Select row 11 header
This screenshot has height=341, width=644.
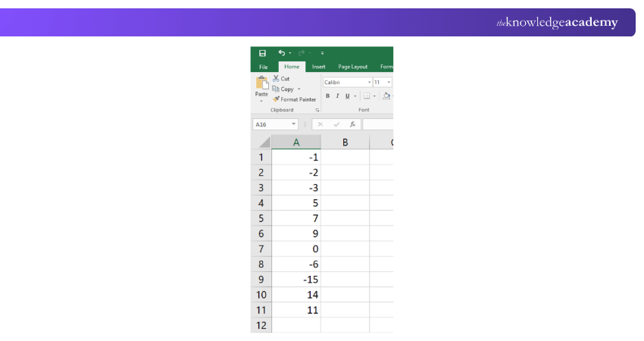click(x=261, y=310)
